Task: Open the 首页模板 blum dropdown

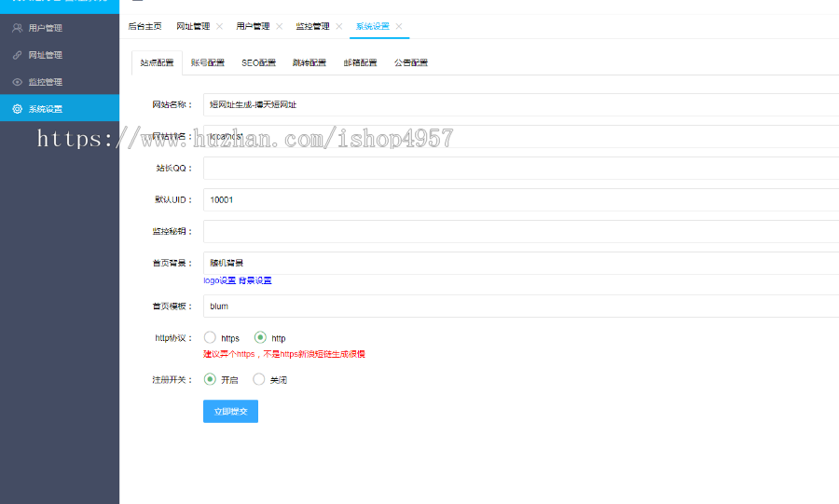Action: (521, 306)
